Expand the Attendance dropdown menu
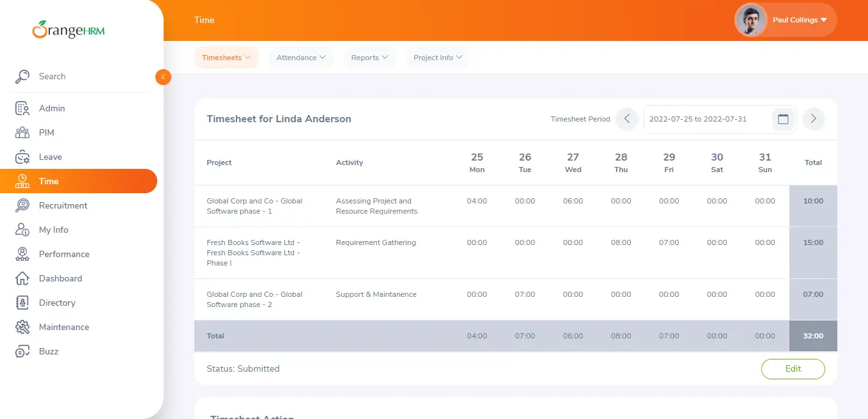Image resolution: width=868 pixels, height=419 pixels. [x=301, y=58]
